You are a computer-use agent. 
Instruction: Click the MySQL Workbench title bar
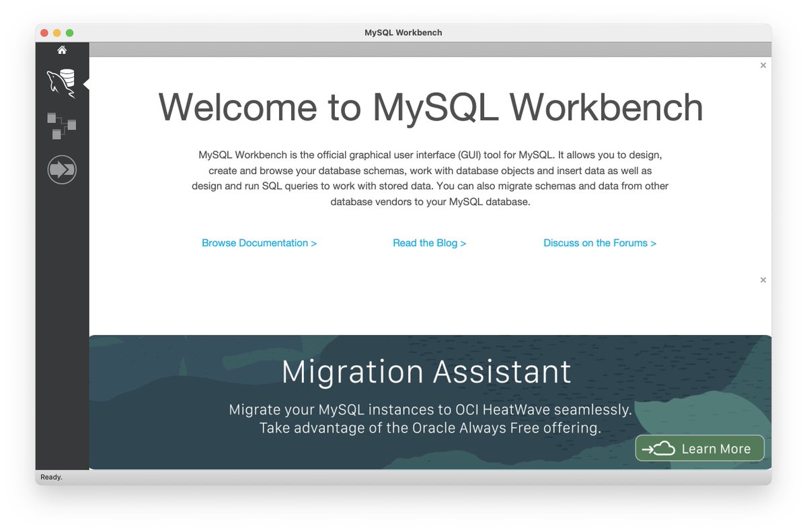click(403, 32)
